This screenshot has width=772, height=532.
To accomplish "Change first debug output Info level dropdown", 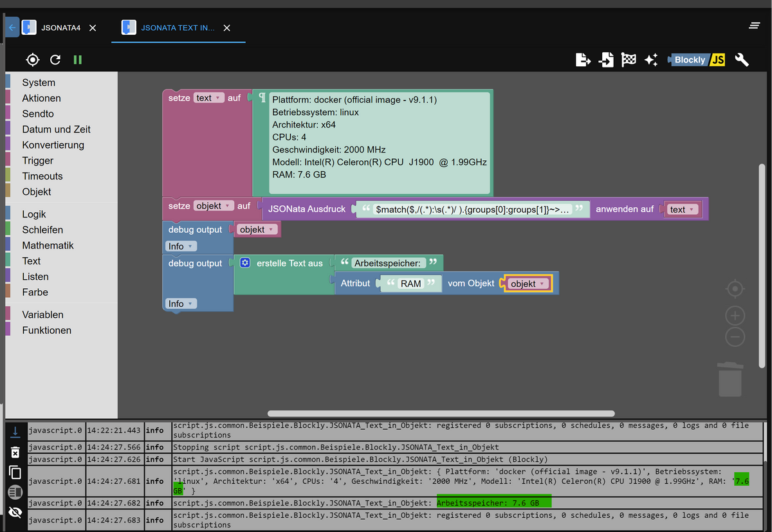I will (181, 246).
